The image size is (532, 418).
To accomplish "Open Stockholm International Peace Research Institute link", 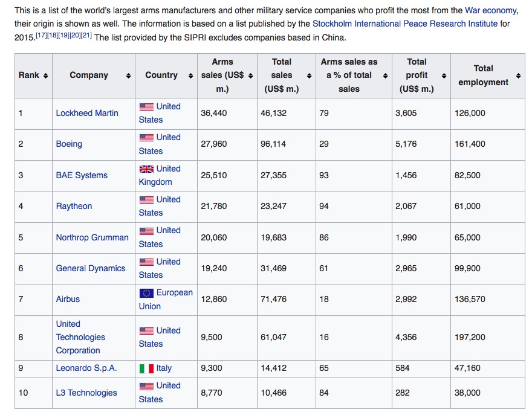I will [405, 24].
